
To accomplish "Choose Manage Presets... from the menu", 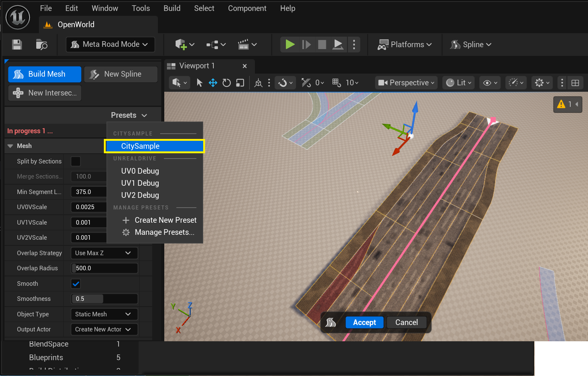I will [164, 232].
